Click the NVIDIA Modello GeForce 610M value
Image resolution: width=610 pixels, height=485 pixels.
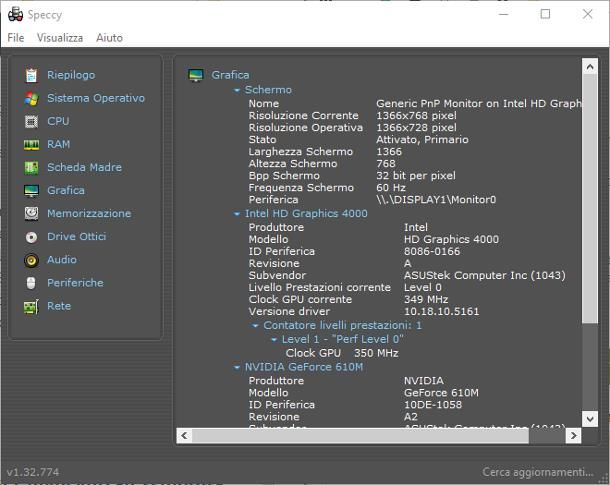441,393
